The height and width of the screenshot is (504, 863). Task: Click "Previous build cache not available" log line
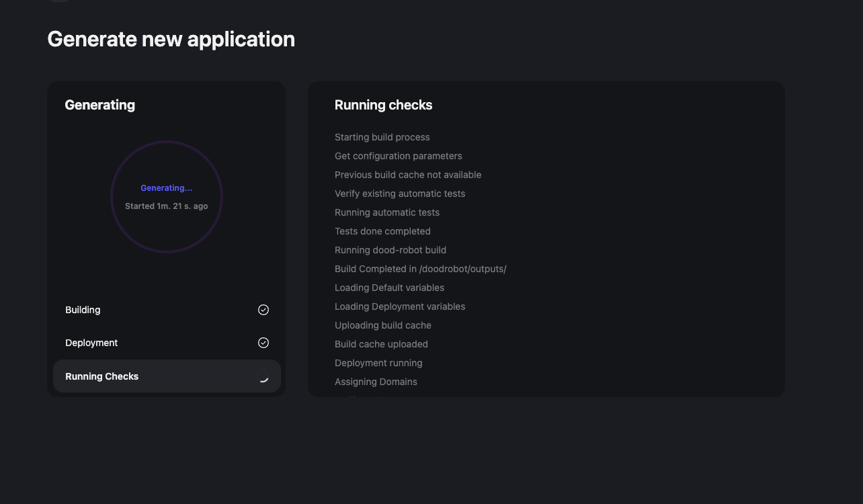(x=407, y=175)
